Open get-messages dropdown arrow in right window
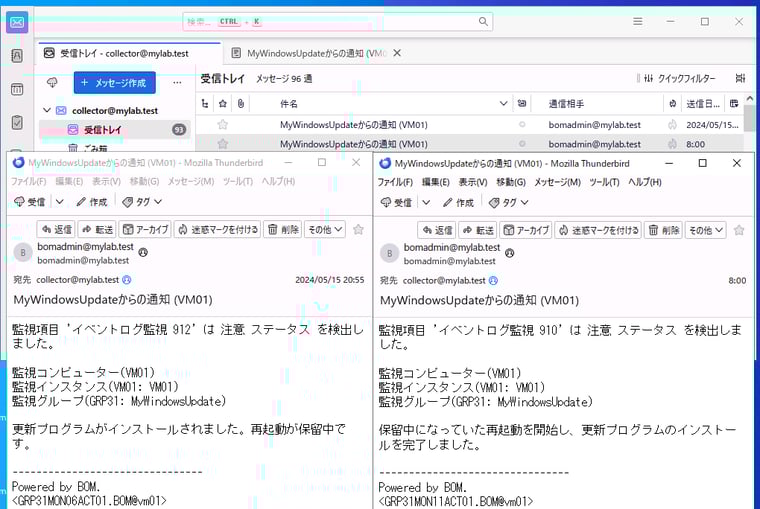Viewport: 760px width, 509px height. click(x=426, y=203)
